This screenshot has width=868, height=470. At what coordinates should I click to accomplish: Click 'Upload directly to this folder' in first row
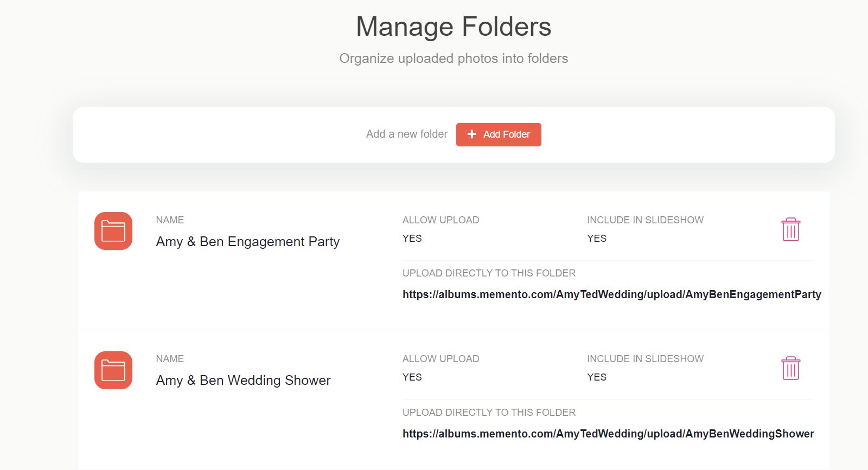click(x=489, y=273)
